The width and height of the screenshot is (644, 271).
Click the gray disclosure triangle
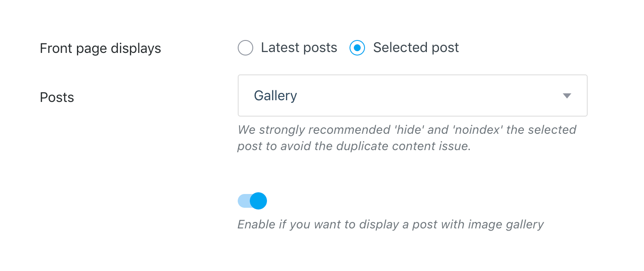567,95
